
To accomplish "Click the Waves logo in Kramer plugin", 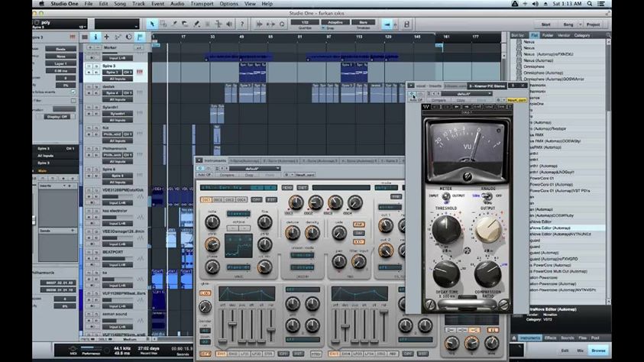I will [426, 107].
